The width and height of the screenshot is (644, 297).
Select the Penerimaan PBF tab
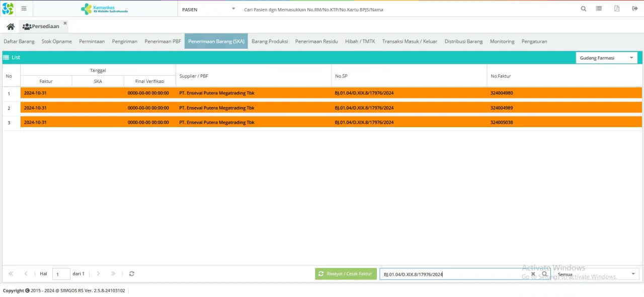click(163, 41)
